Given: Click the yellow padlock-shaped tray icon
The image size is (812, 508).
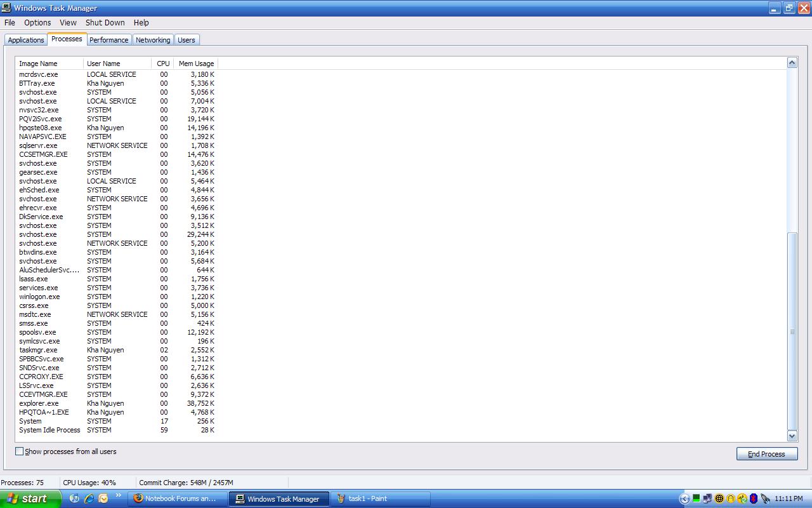Looking at the screenshot, I should (730, 498).
